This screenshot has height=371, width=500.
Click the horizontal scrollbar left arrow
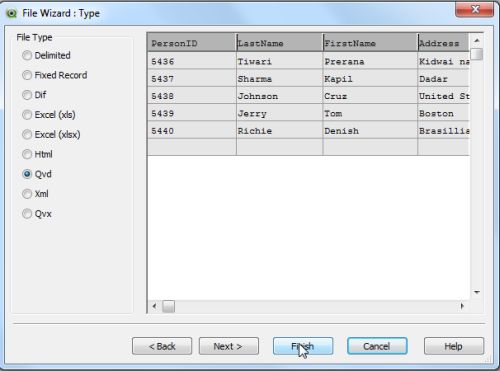(154, 306)
